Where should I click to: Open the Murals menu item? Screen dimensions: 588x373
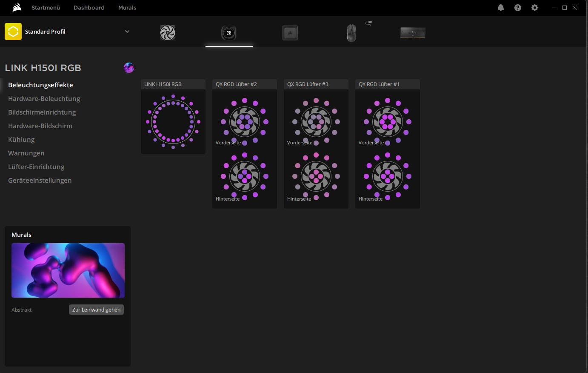pyautogui.click(x=127, y=8)
